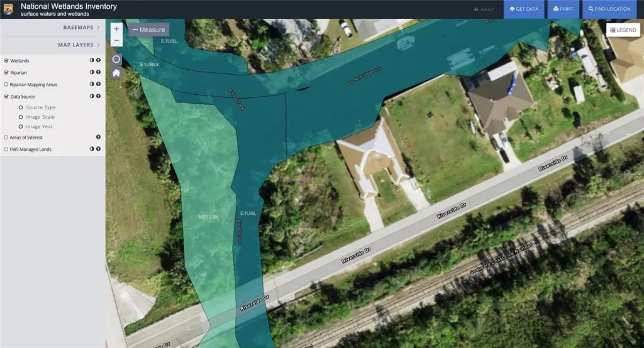
Task: Open the About page
Action: (x=484, y=9)
